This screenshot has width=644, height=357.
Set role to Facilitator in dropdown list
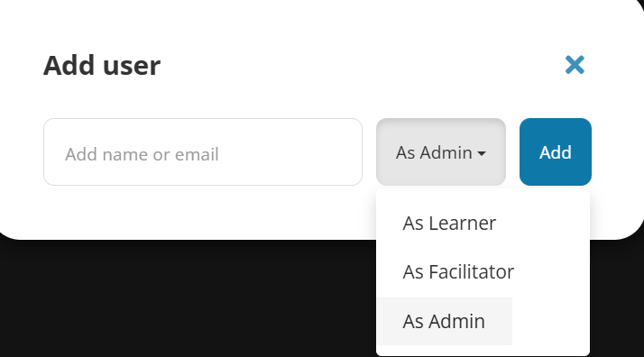click(x=458, y=271)
